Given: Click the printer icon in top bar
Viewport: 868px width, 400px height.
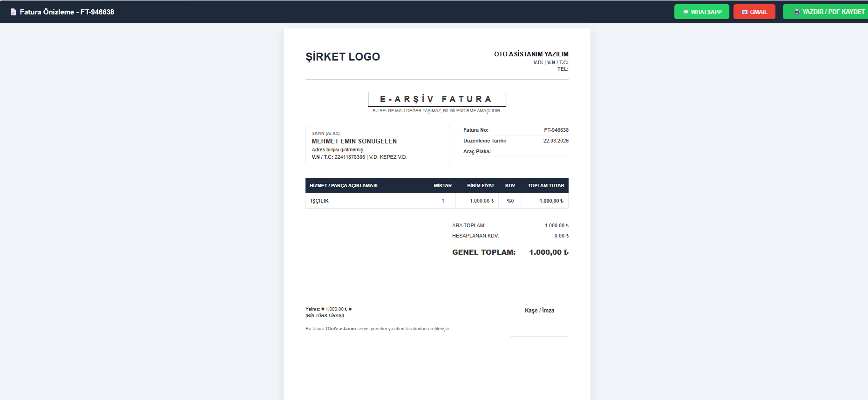Looking at the screenshot, I should tap(797, 12).
